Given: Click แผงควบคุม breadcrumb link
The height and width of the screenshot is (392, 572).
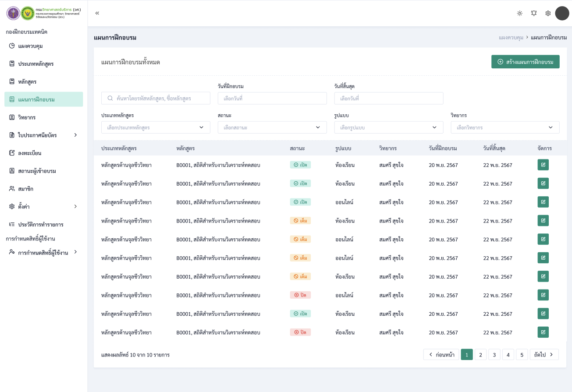Looking at the screenshot, I should (511, 38).
